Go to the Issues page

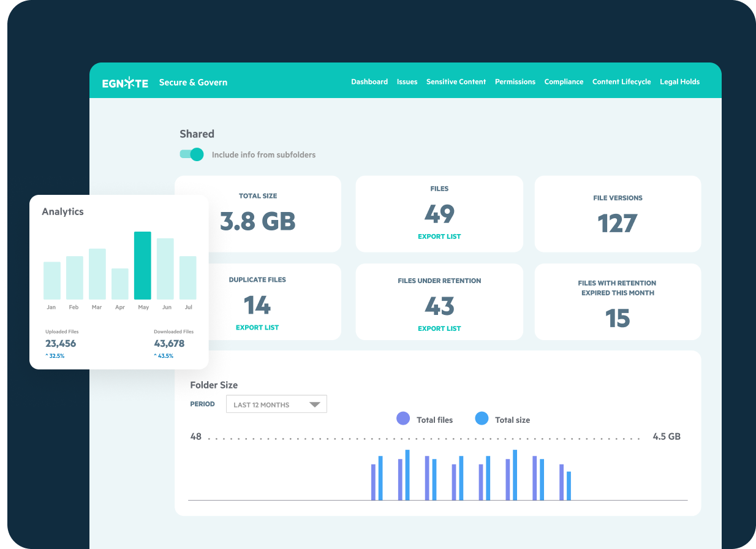(x=407, y=81)
